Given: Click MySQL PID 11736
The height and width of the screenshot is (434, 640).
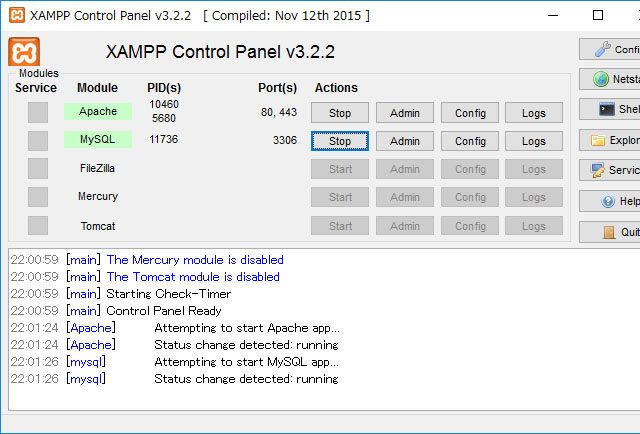Looking at the screenshot, I should [x=163, y=139].
